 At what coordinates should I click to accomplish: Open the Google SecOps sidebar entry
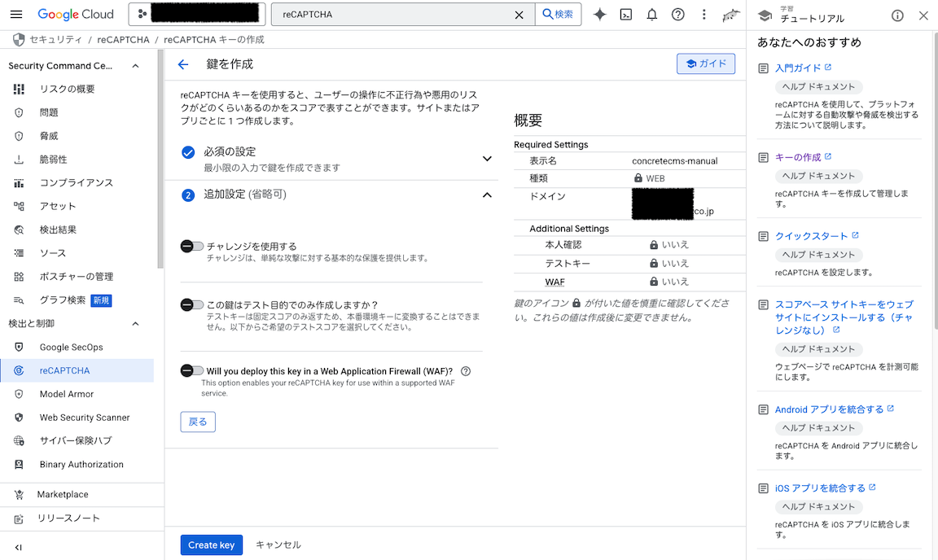[72, 346]
